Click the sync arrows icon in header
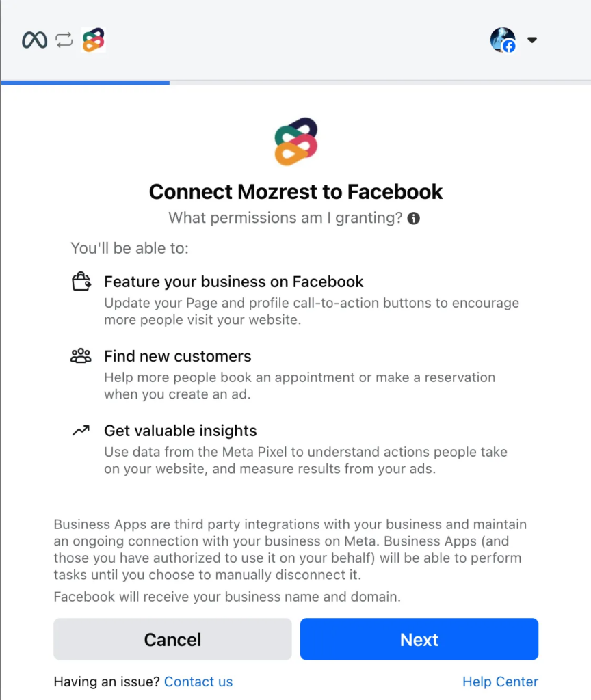 (x=64, y=40)
